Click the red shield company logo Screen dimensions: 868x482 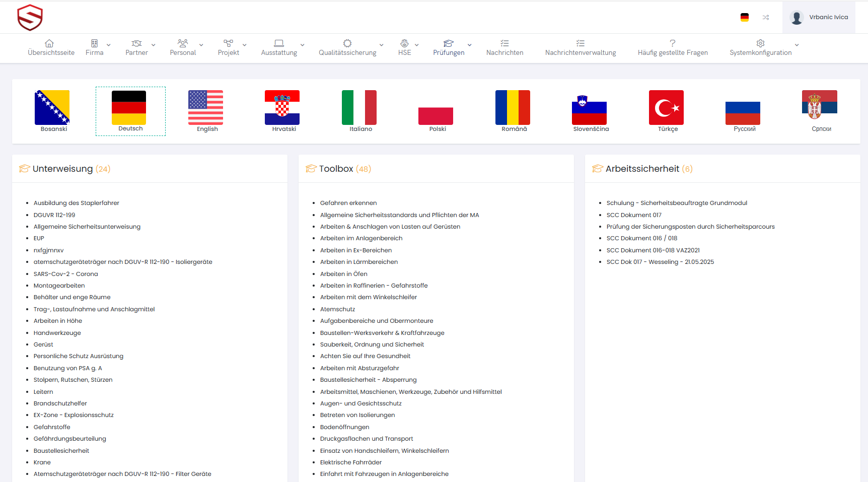click(30, 18)
